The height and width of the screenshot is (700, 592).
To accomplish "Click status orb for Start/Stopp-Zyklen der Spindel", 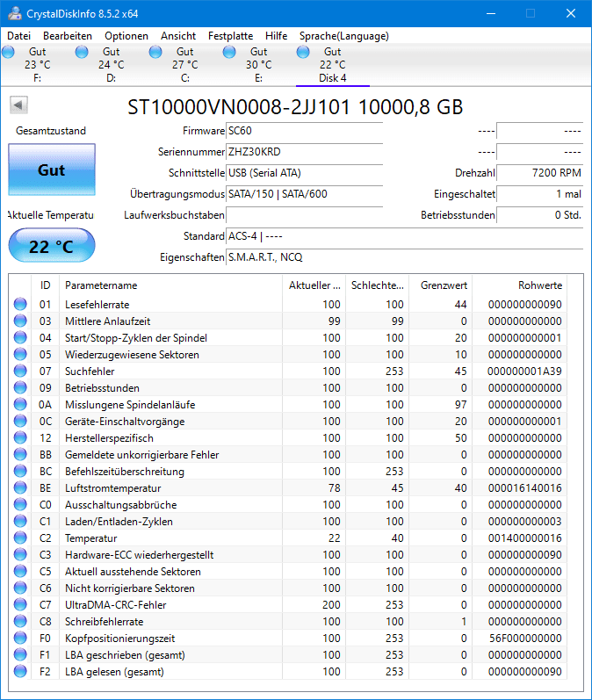I will tap(20, 337).
